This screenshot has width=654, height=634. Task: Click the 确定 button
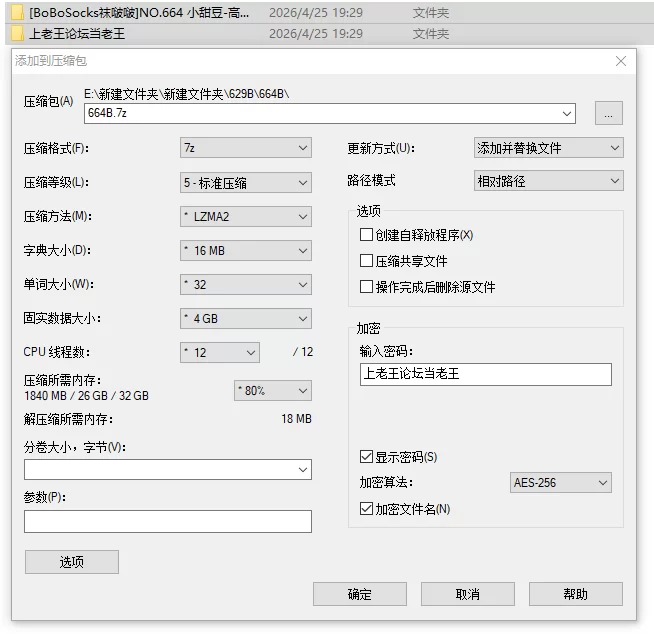tap(360, 594)
